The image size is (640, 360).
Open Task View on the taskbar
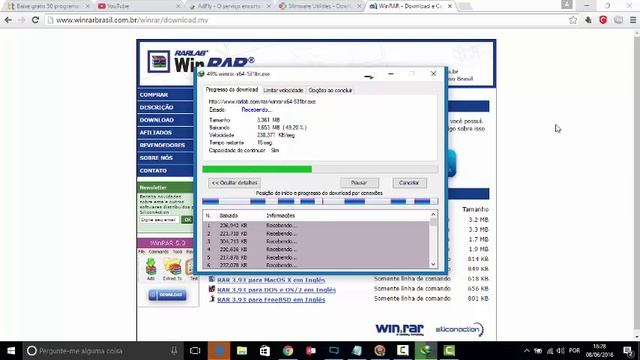[x=195, y=351]
